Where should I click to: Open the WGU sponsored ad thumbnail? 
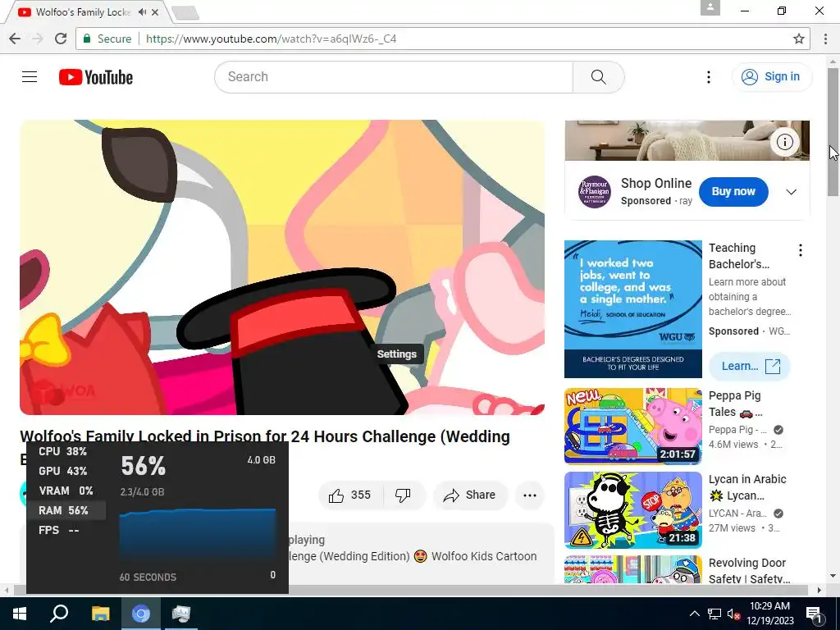633,309
